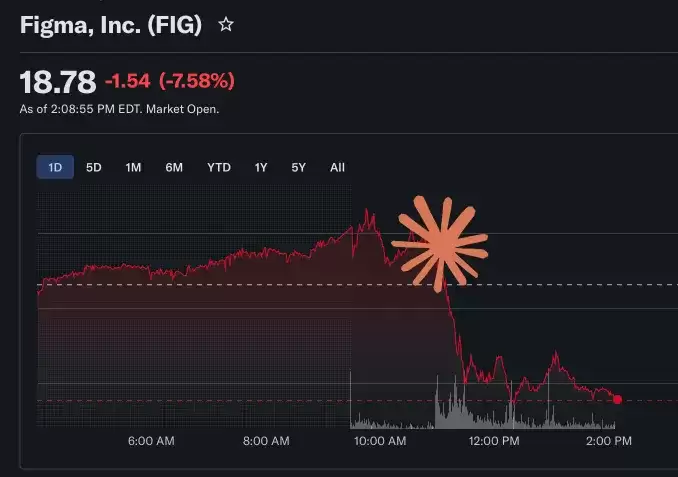Show All-time price history
Viewport: 678px width, 477px height.
click(x=337, y=167)
